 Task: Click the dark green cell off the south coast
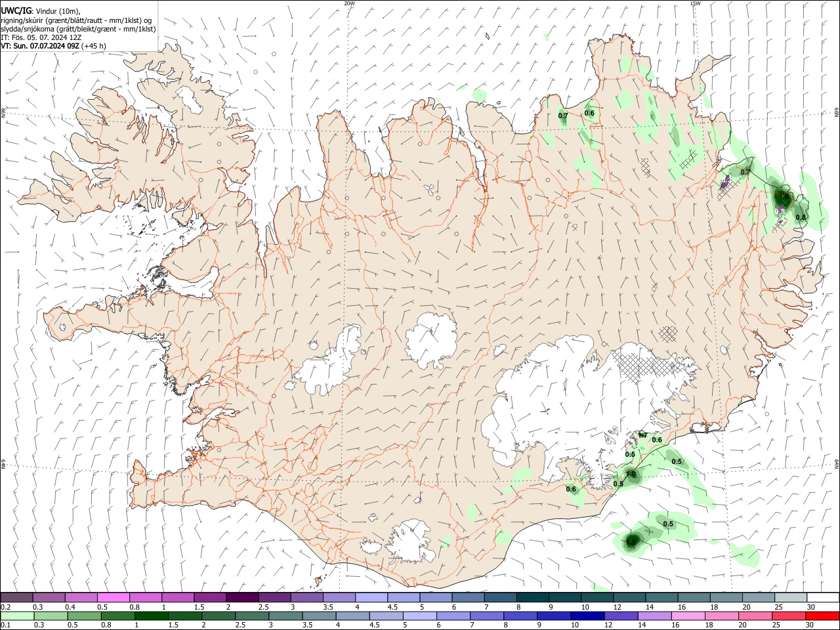pyautogui.click(x=631, y=541)
